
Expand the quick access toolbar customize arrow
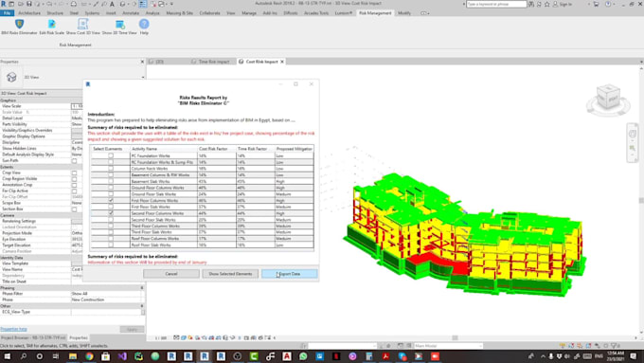pyautogui.click(x=171, y=4)
